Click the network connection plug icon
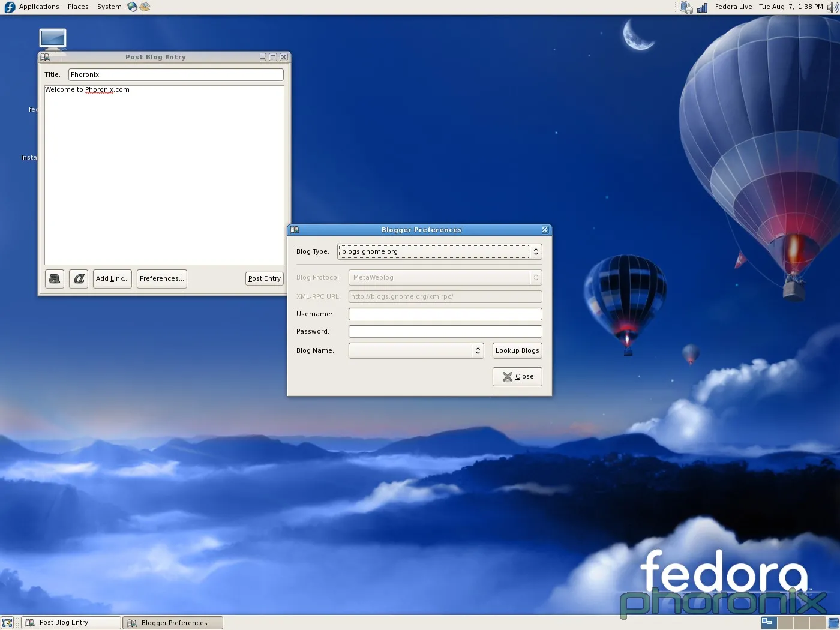 (686, 7)
